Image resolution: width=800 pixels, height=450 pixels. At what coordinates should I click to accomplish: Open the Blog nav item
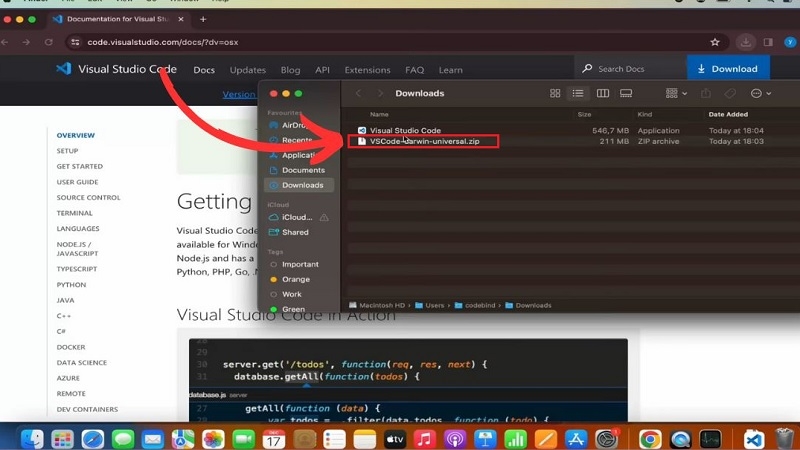290,70
